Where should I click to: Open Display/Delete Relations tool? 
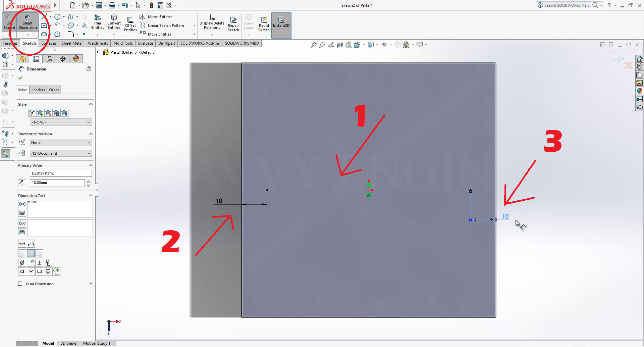coord(212,22)
